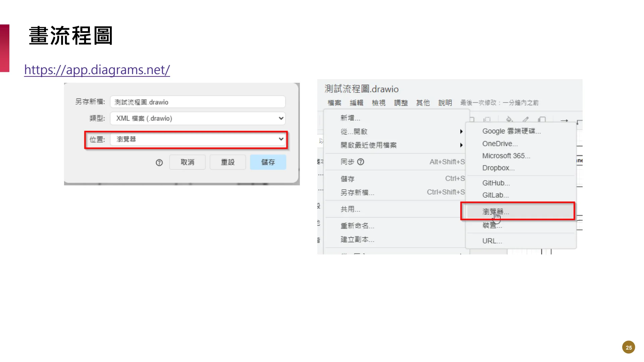Select 裝置... in the submenu
Image resolution: width=644 pixels, height=362 pixels.
point(521,226)
